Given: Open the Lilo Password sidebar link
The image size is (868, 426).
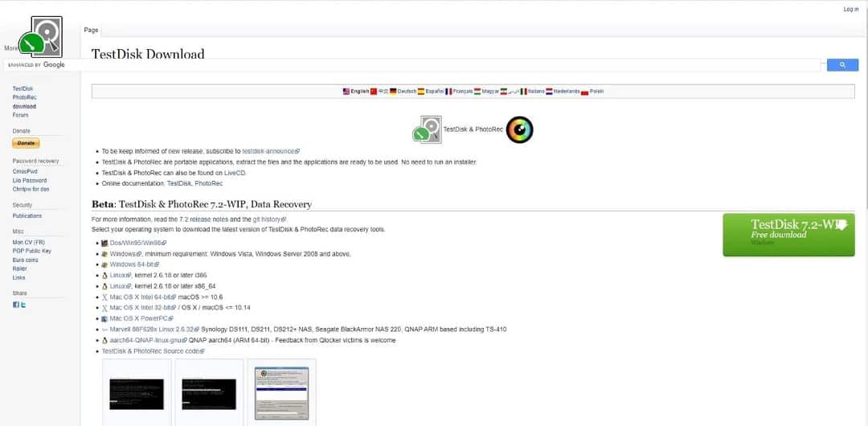Looking at the screenshot, I should (x=30, y=181).
